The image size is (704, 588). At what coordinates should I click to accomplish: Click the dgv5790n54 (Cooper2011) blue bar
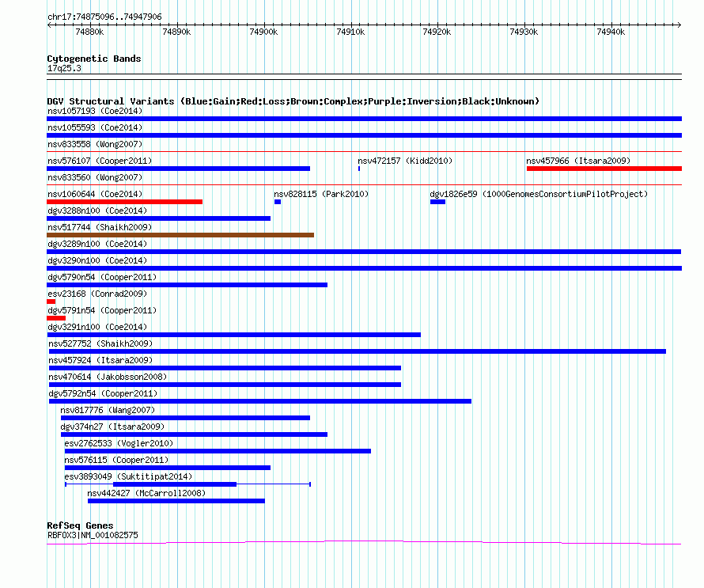click(187, 285)
